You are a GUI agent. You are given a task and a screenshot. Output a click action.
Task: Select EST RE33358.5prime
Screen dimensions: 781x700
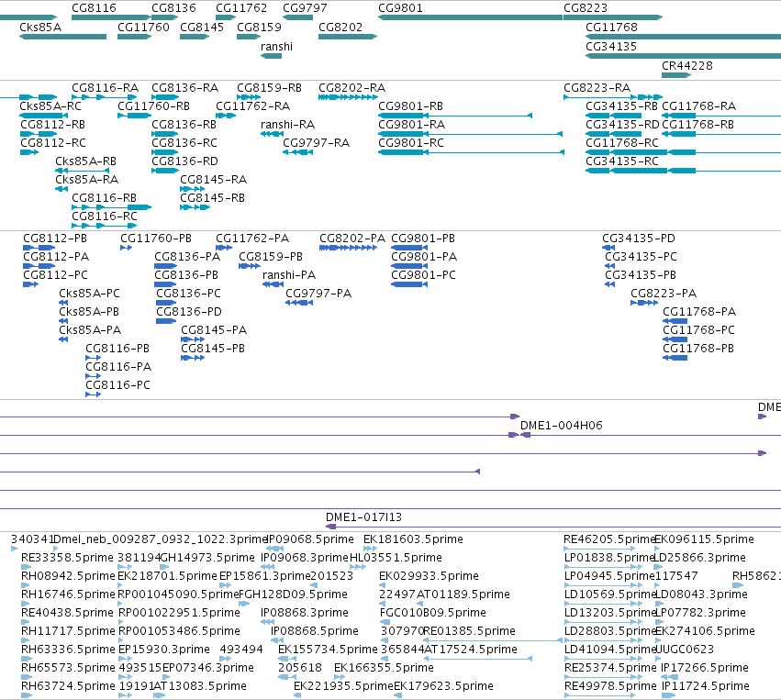coord(67,558)
